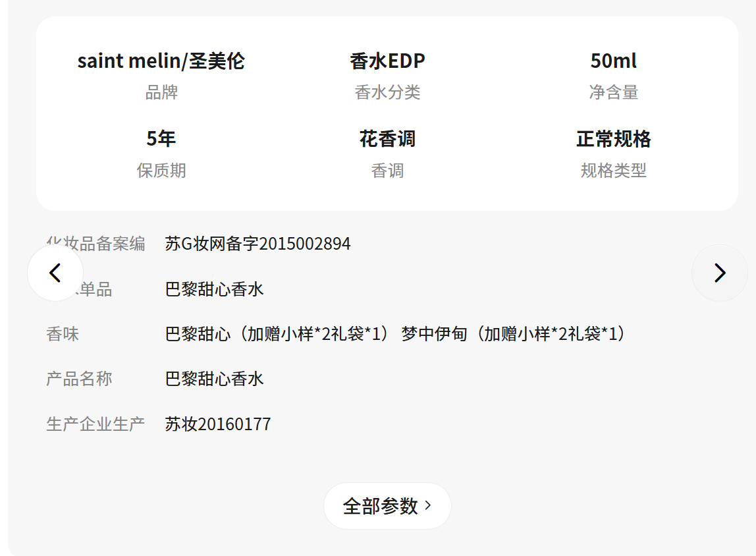
Task: Click the 梦中伊甸（加赠小样*2礼袋*1） scent option
Action: tap(514, 334)
